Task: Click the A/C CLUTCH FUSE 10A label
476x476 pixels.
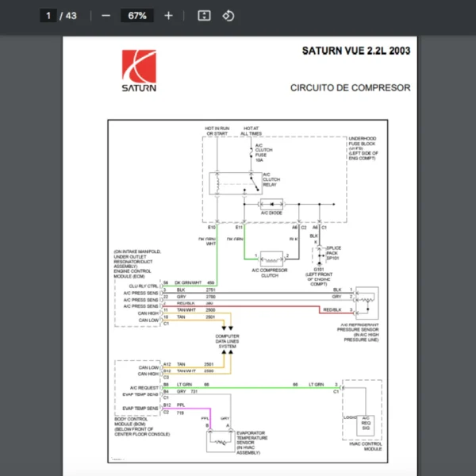Action: click(x=263, y=152)
